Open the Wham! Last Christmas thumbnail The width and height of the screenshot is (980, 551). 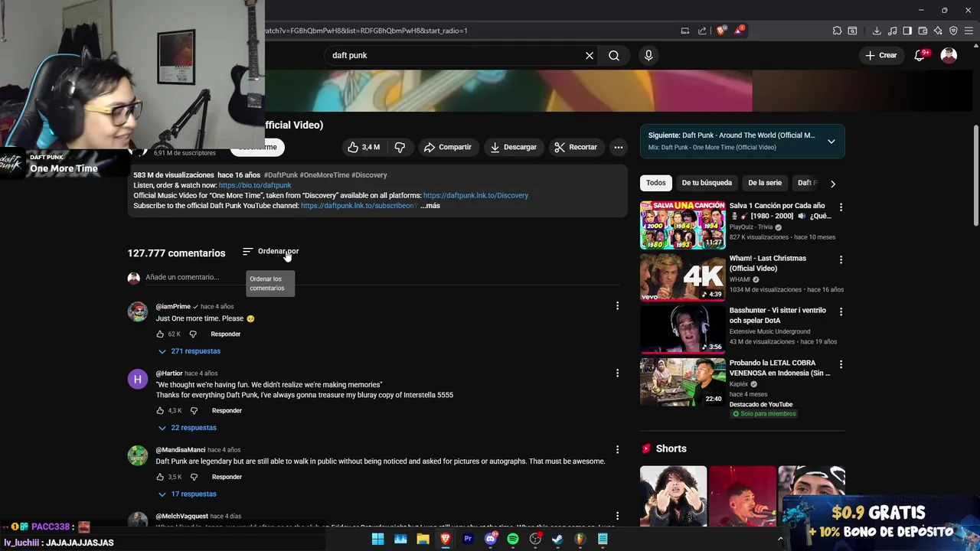682,277
